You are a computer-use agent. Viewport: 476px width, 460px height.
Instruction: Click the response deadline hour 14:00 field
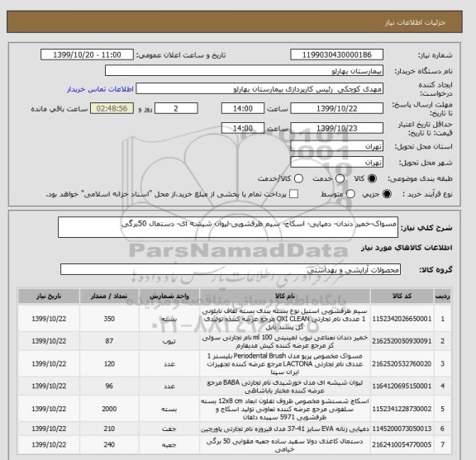[x=243, y=108]
